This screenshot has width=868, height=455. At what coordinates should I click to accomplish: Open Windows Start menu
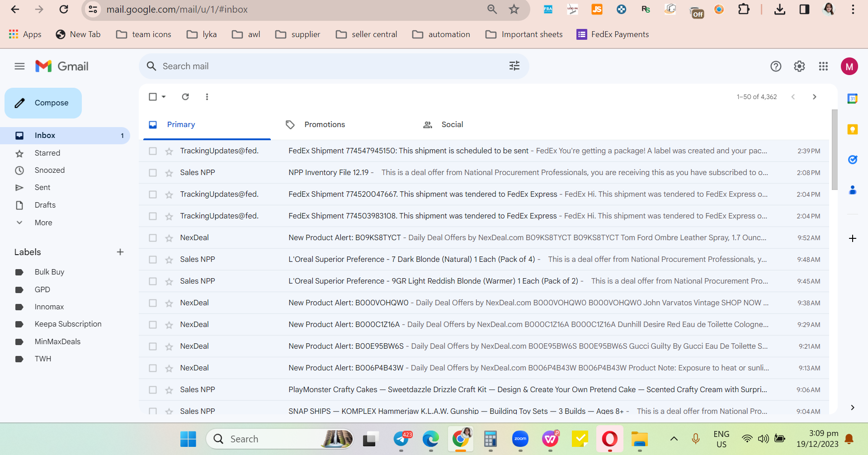pyautogui.click(x=188, y=439)
